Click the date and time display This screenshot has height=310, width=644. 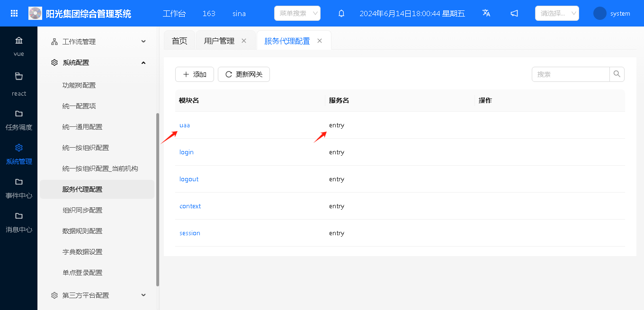point(412,13)
